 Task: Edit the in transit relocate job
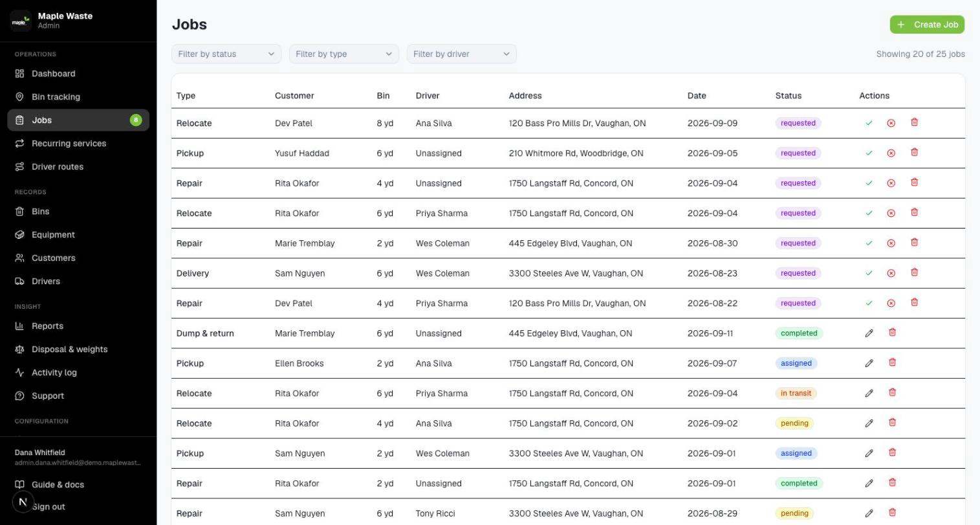[x=869, y=394]
